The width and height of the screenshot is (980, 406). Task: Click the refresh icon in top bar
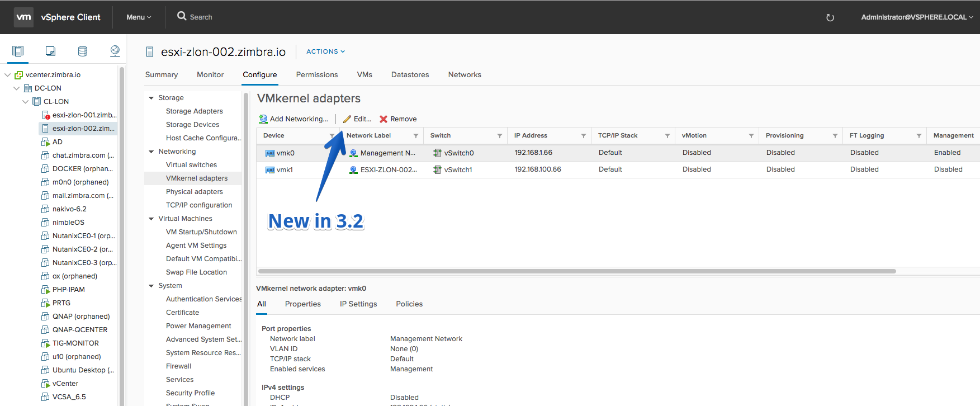(830, 17)
